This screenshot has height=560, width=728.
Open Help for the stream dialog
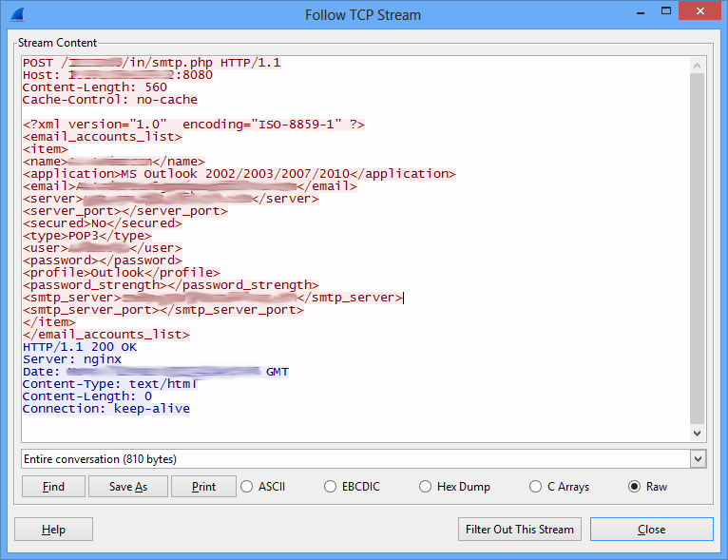53,530
